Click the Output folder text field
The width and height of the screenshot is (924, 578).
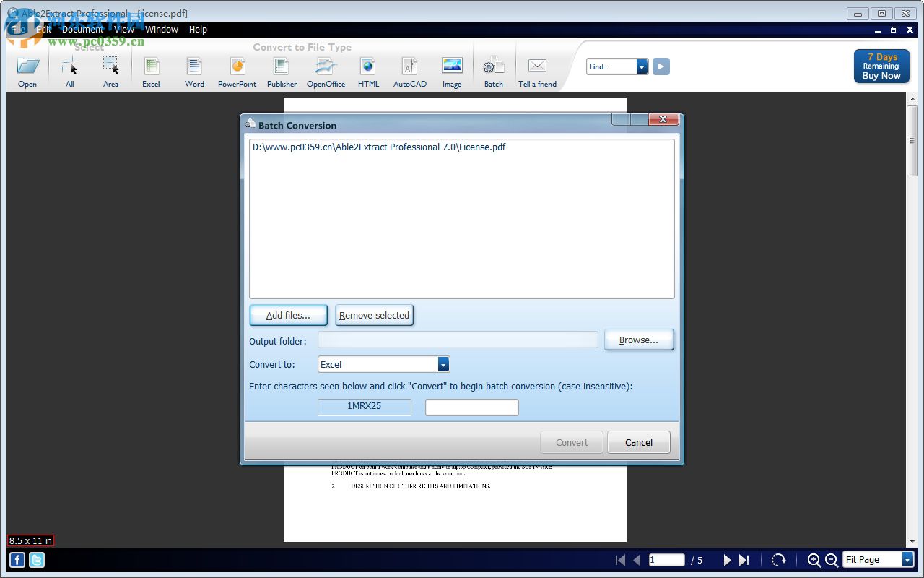458,340
